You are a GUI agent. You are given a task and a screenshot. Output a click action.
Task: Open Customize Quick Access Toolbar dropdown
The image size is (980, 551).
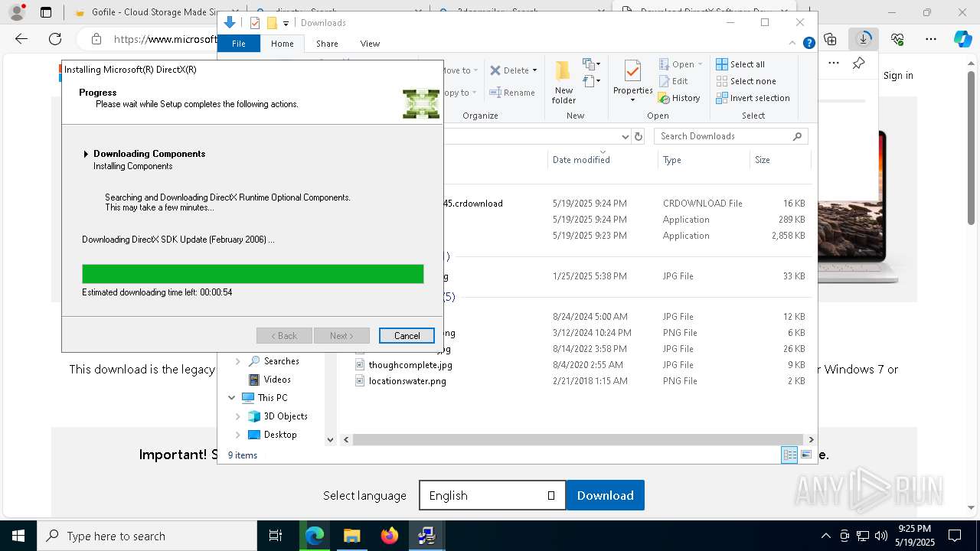(x=286, y=24)
